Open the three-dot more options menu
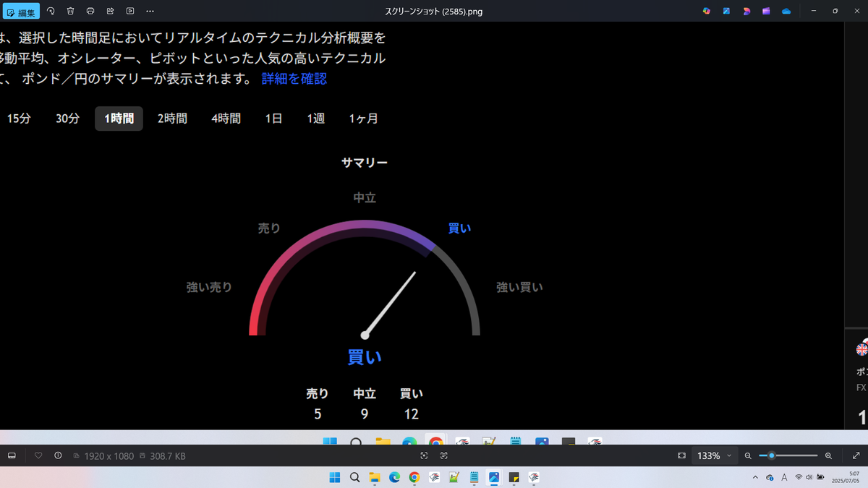 coord(150,12)
